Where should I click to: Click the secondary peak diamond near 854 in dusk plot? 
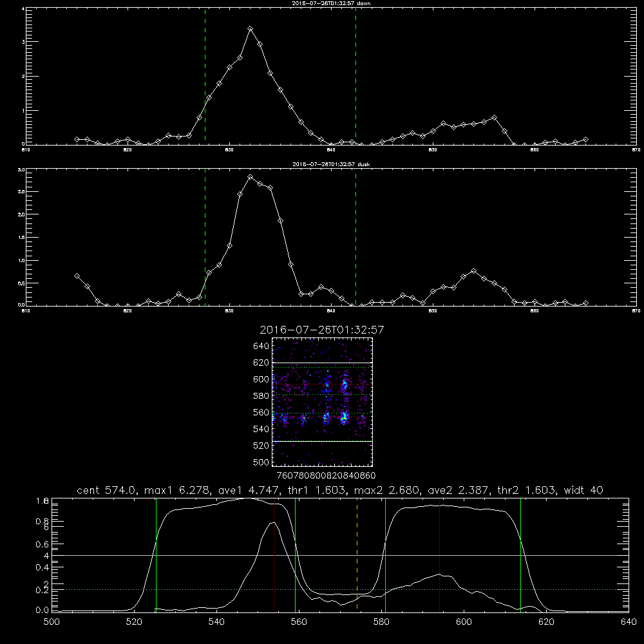click(473, 271)
